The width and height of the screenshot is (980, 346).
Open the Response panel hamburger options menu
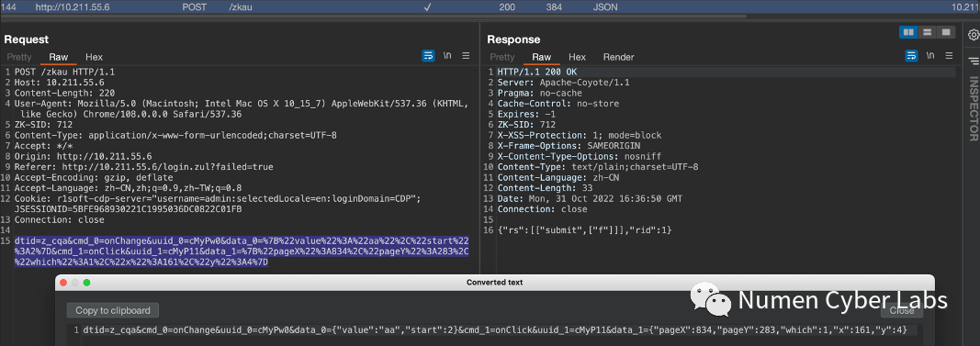click(x=950, y=56)
